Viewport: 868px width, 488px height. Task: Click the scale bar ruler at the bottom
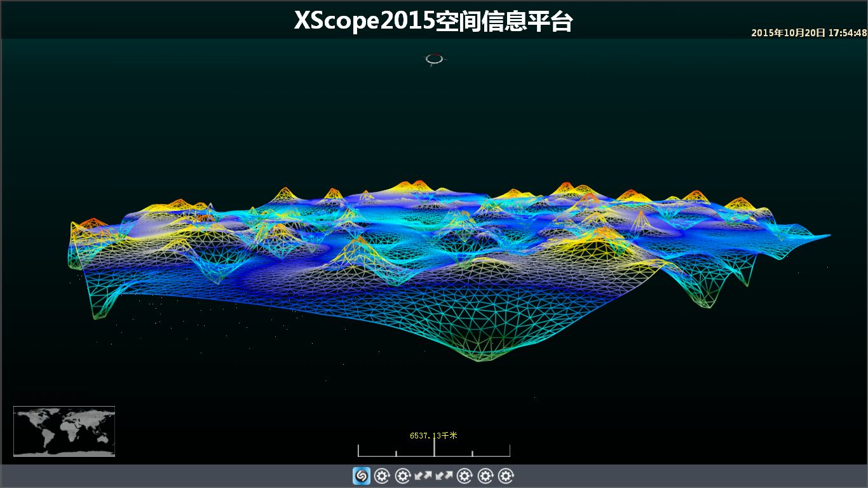(434, 449)
